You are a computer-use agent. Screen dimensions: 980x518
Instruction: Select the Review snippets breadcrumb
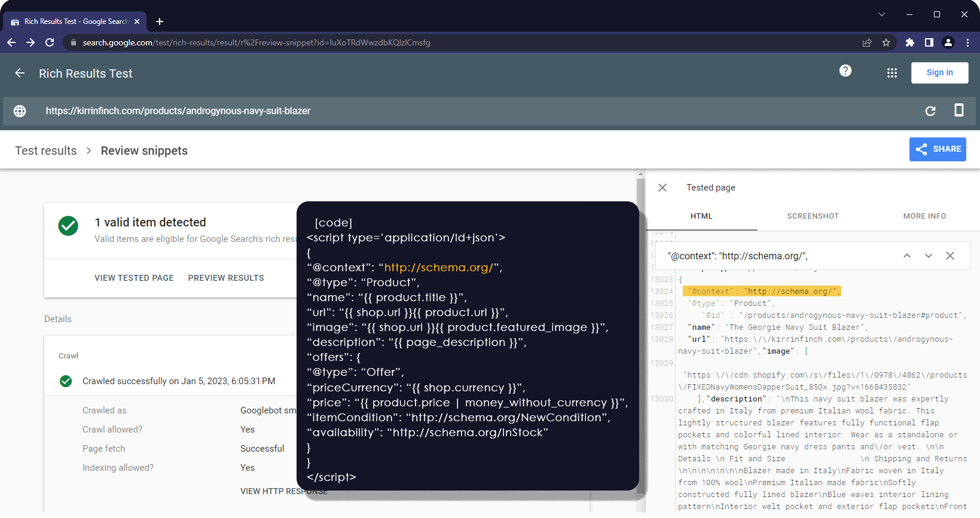144,151
